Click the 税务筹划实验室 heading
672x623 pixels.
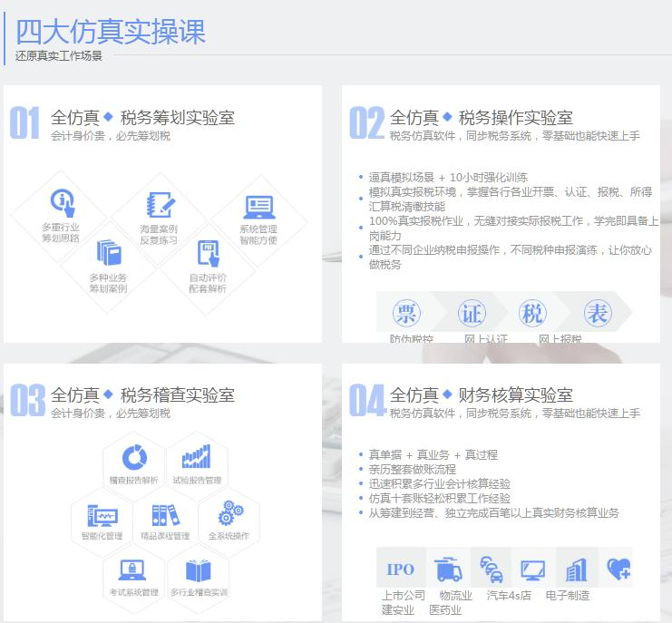click(x=178, y=117)
